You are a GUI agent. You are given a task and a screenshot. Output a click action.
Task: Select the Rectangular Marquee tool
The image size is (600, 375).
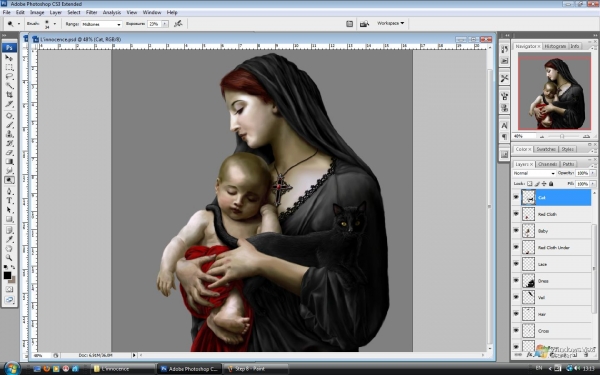[x=9, y=67]
